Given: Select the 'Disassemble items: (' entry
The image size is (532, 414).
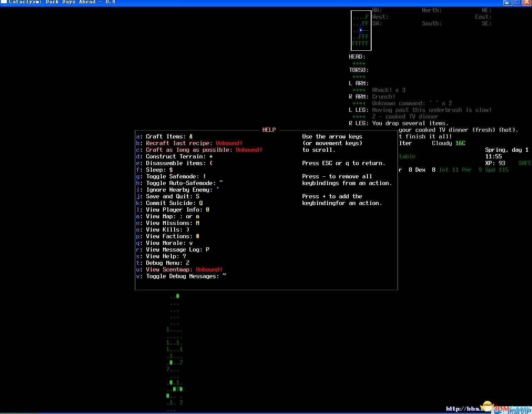Looking at the screenshot, I should pyautogui.click(x=174, y=163).
